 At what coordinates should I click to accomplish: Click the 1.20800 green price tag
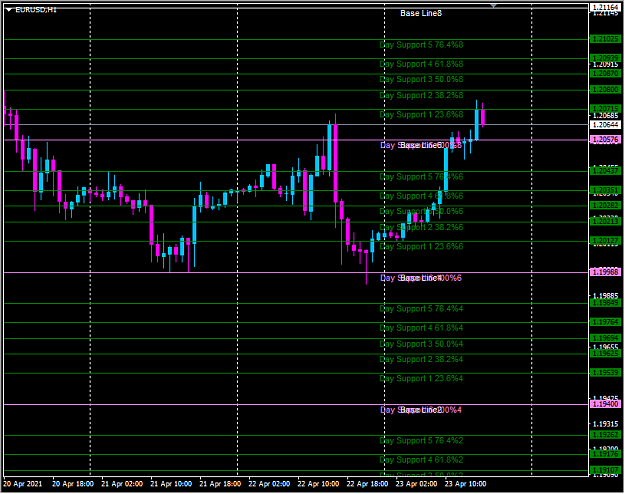pyautogui.click(x=605, y=90)
